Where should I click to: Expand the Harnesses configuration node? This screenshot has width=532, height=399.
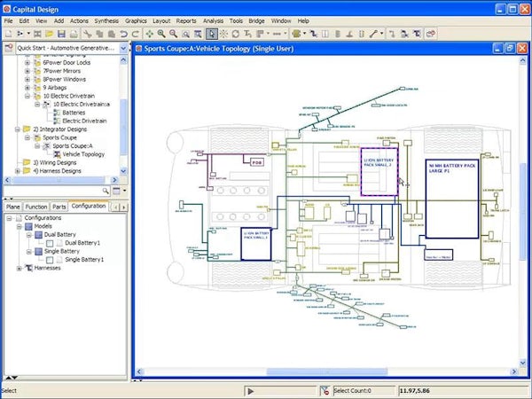20,268
